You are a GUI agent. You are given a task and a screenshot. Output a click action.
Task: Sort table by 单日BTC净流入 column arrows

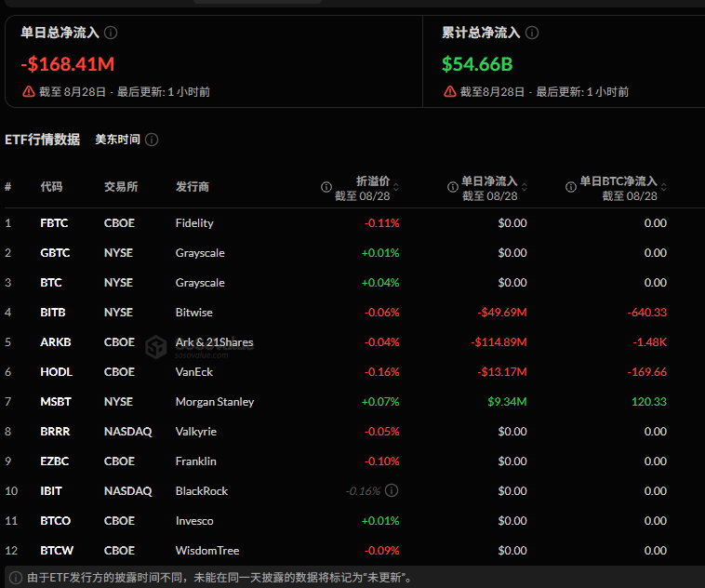click(x=664, y=187)
